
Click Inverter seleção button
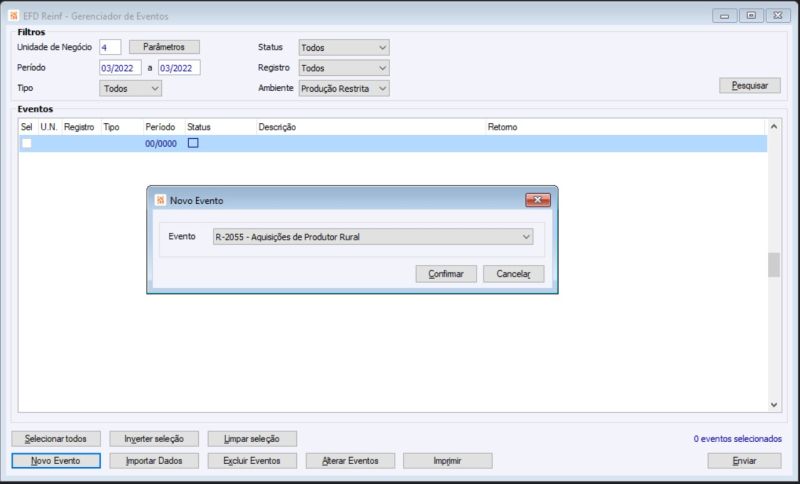154,439
